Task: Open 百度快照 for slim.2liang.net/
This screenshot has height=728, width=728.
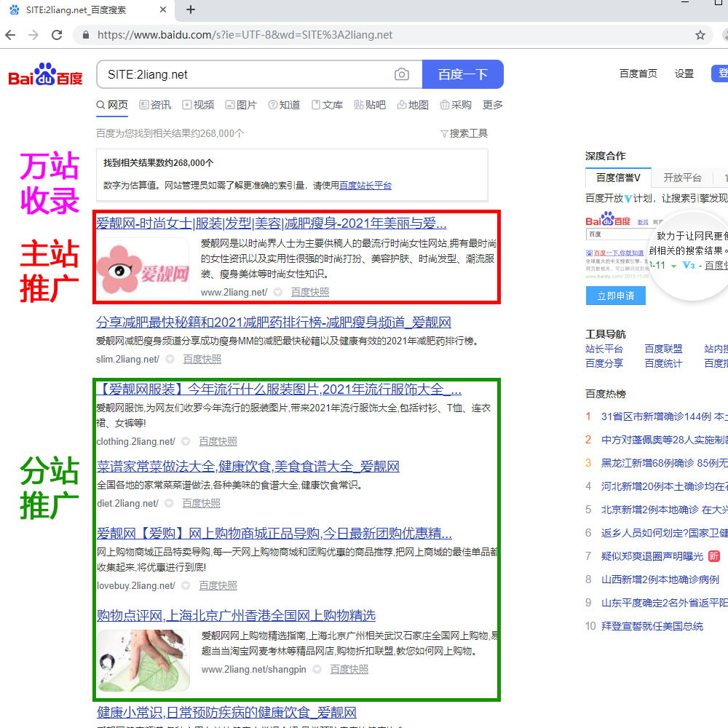Action: coord(202,359)
